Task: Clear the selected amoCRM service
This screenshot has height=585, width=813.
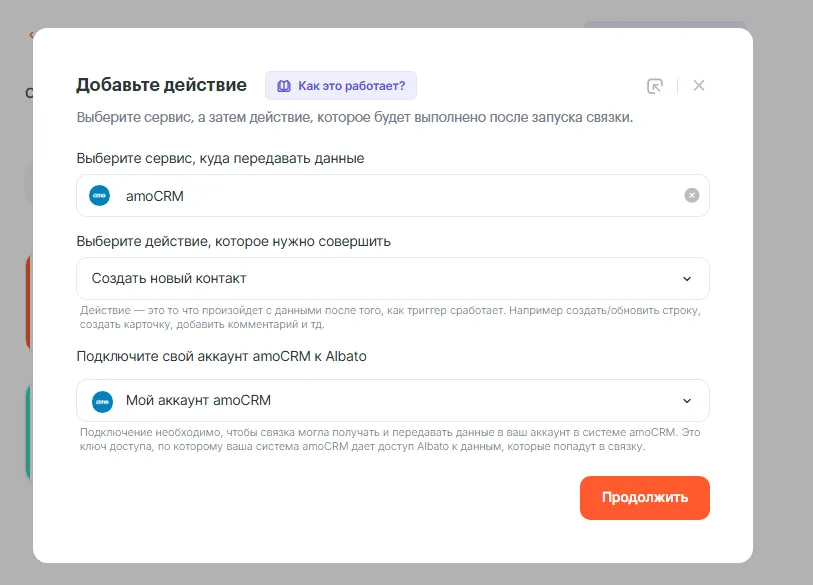Action: [691, 196]
